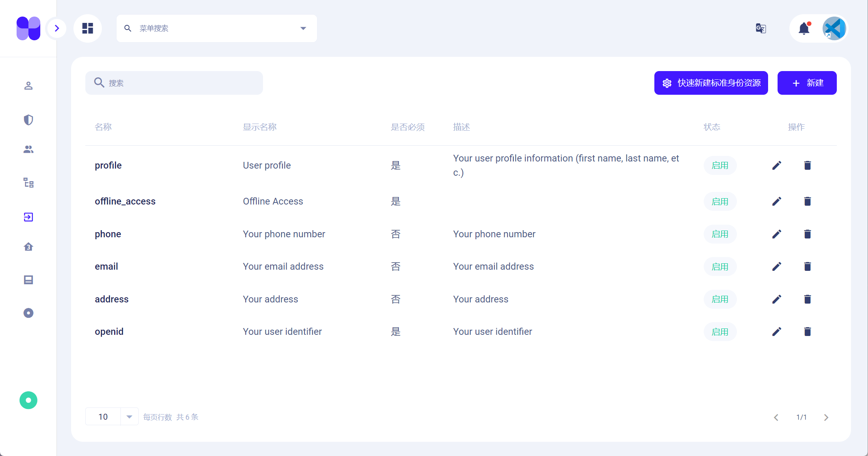Open the 菜单搜索 dropdown arrow
868x456 pixels.
click(x=303, y=28)
